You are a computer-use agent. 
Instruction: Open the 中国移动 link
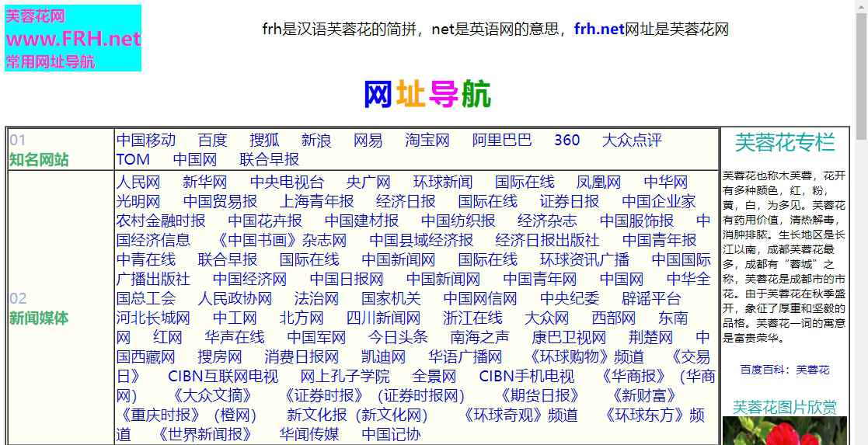[x=145, y=140]
